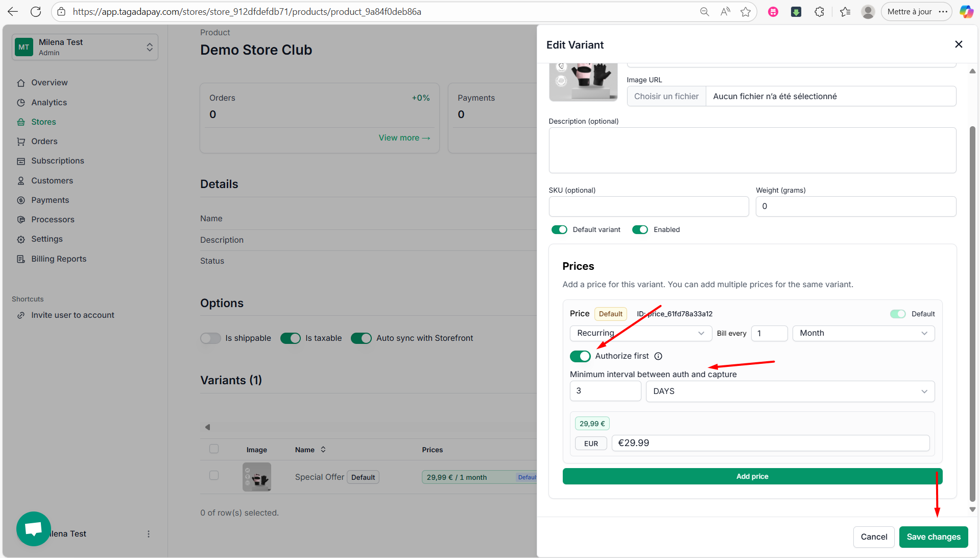Click the Description text area
Screen dimensions: 980x558
pos(752,150)
